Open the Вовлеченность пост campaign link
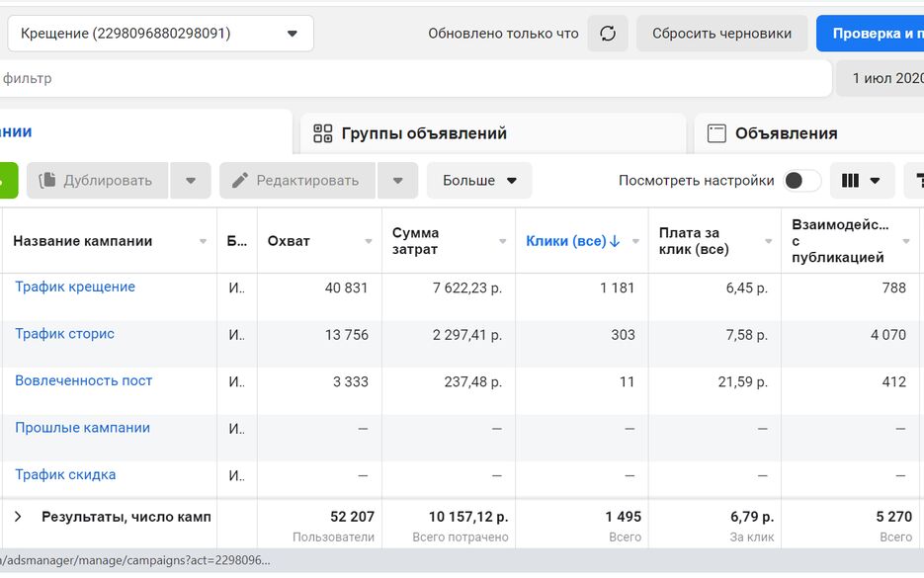 84,381
